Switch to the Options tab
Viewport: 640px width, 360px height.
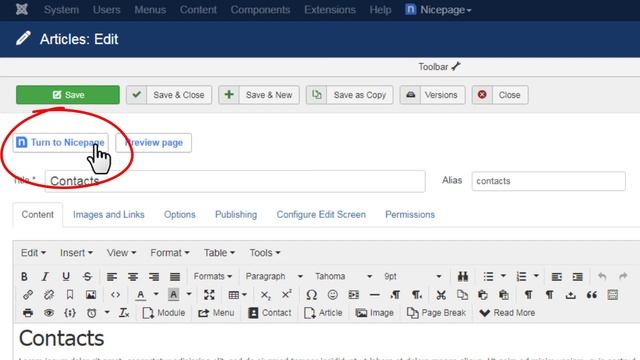coord(180,215)
